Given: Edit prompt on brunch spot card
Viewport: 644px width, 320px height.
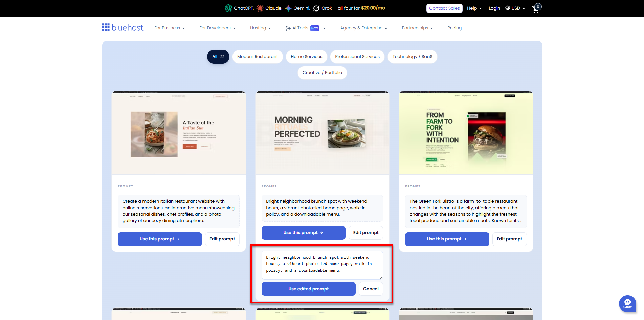Looking at the screenshot, I should pos(366,233).
